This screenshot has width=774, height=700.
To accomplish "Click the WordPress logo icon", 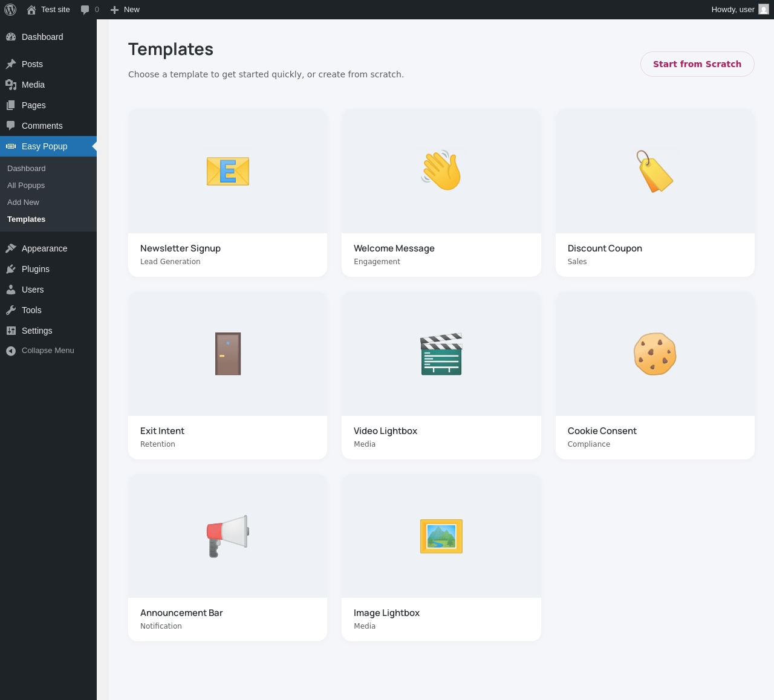I will [10, 10].
